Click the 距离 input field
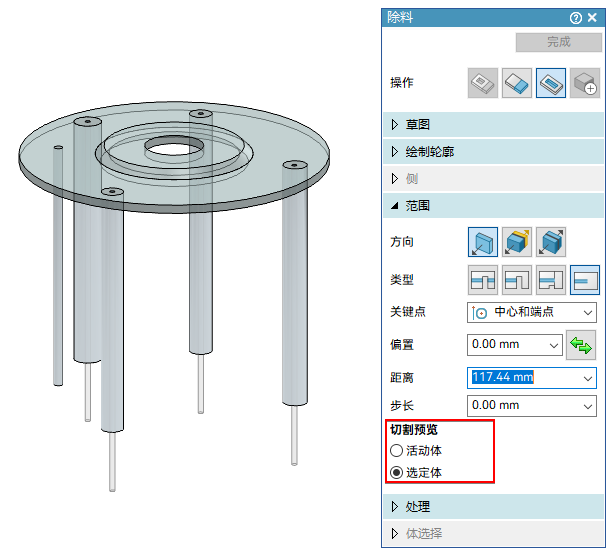The height and width of the screenshot is (554, 612). click(x=522, y=377)
